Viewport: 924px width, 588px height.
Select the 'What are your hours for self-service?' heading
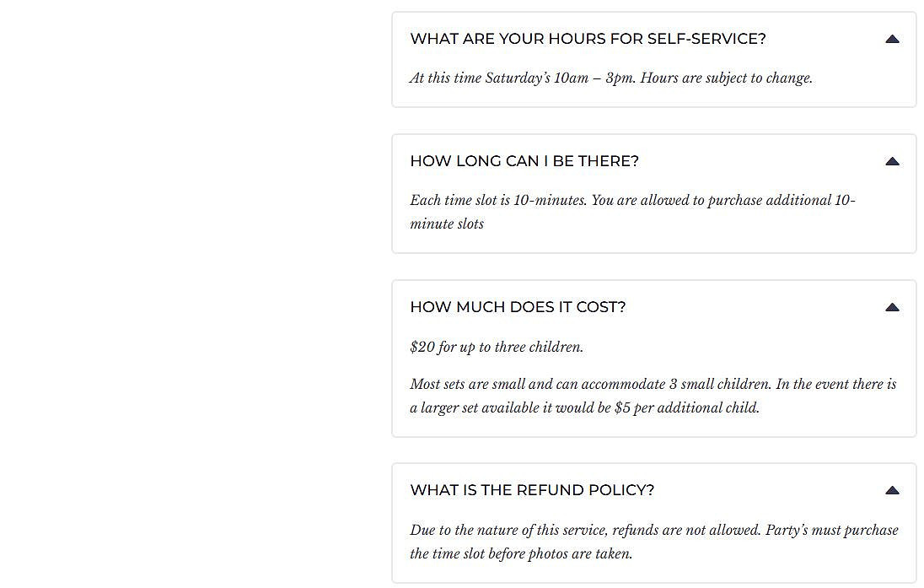(x=588, y=39)
